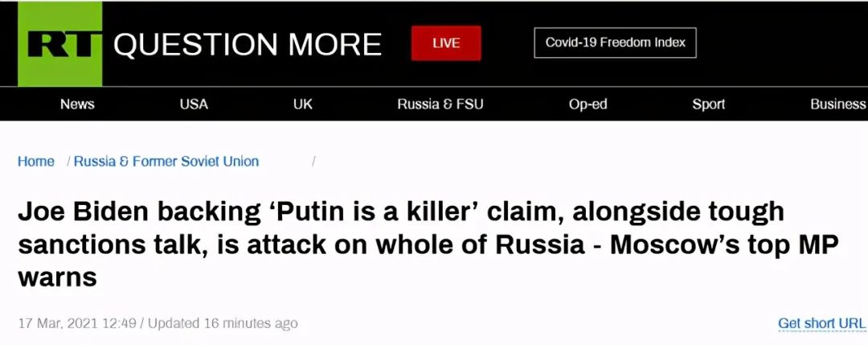Viewport: 868px width, 345px height.
Task: Follow the Home breadcrumb link
Action: click(x=36, y=162)
